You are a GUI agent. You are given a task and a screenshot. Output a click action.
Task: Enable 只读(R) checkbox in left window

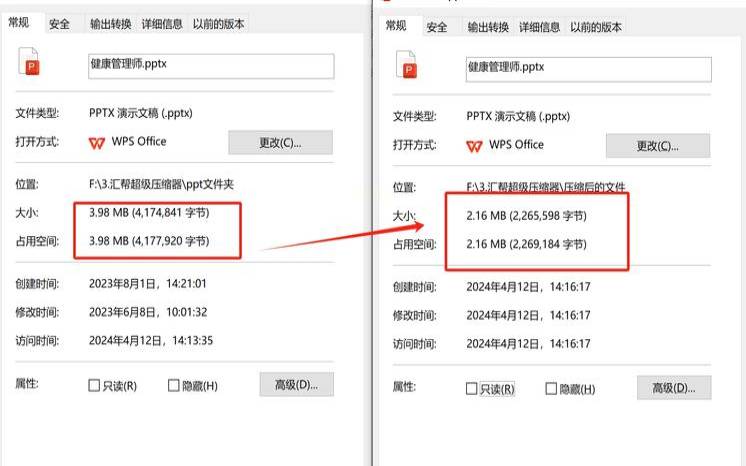pos(94,385)
